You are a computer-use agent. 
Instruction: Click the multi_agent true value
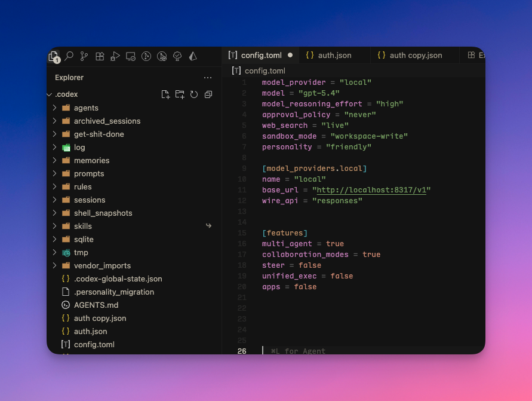point(335,244)
